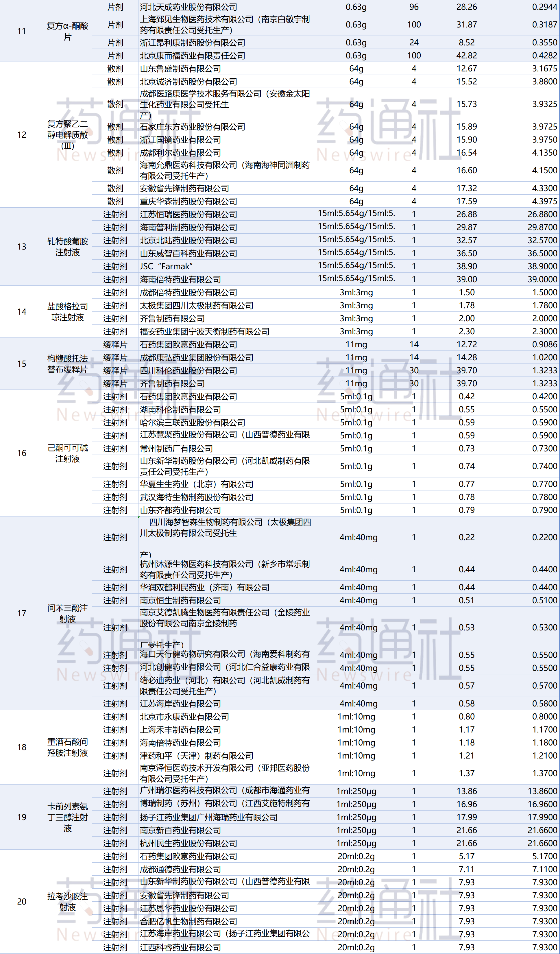Click row number 16 cell
The image size is (560, 954).
22,453
